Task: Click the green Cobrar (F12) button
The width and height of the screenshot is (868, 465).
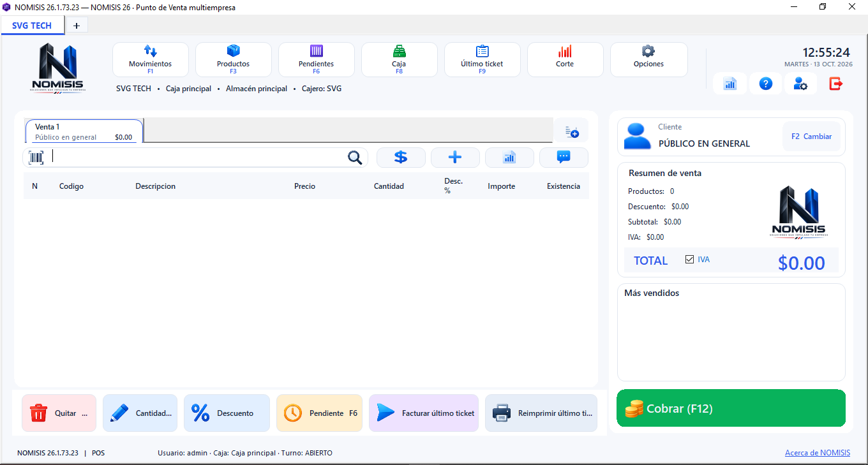Action: point(731,408)
